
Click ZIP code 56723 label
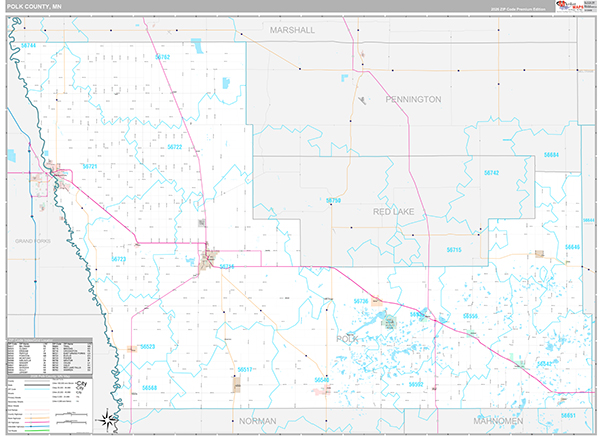(119, 259)
